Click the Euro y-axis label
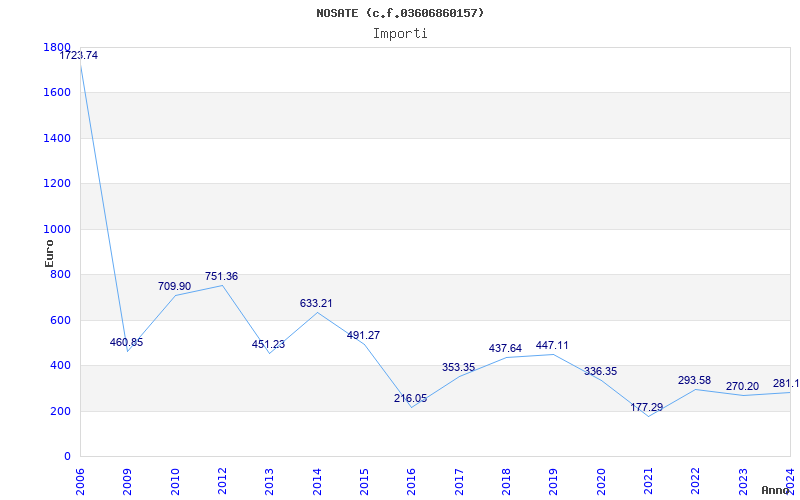Viewport: 800px width, 500px height. click(x=49, y=254)
